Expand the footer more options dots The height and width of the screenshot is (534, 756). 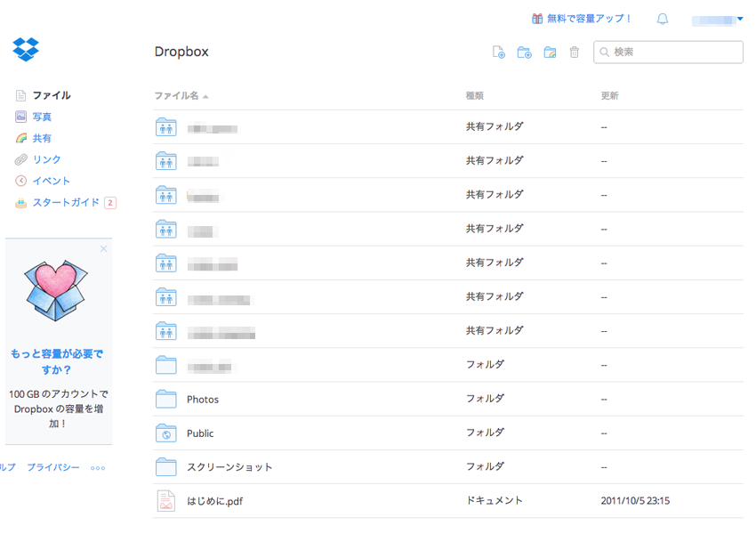[x=98, y=467]
